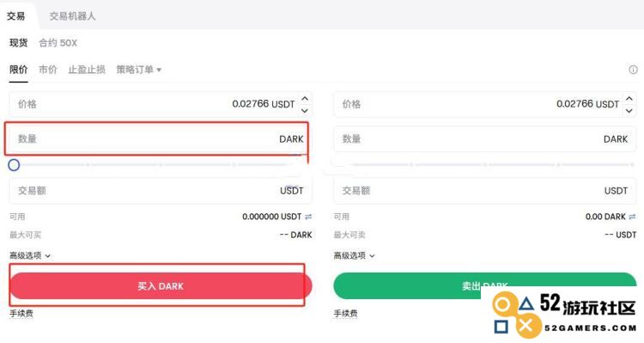Switch to the 交易机器人 tab

[x=72, y=16]
